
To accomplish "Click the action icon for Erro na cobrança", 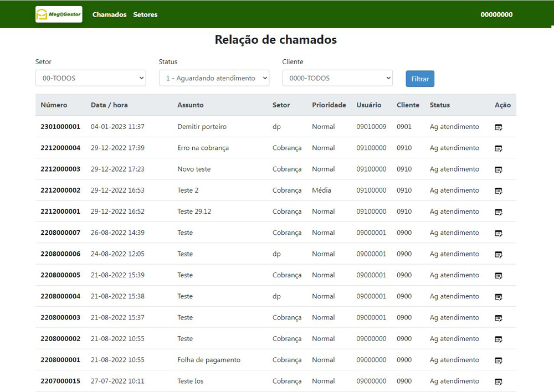I will click(499, 148).
